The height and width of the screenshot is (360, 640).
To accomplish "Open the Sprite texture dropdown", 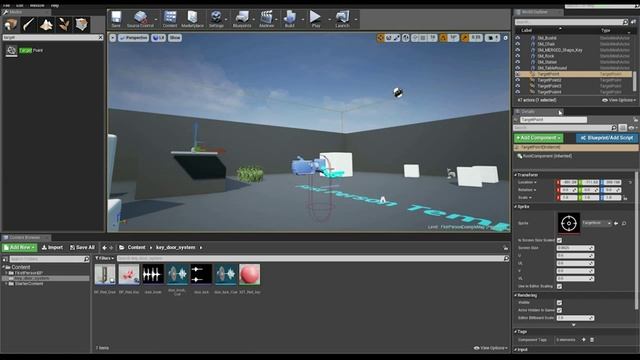I will (596, 223).
